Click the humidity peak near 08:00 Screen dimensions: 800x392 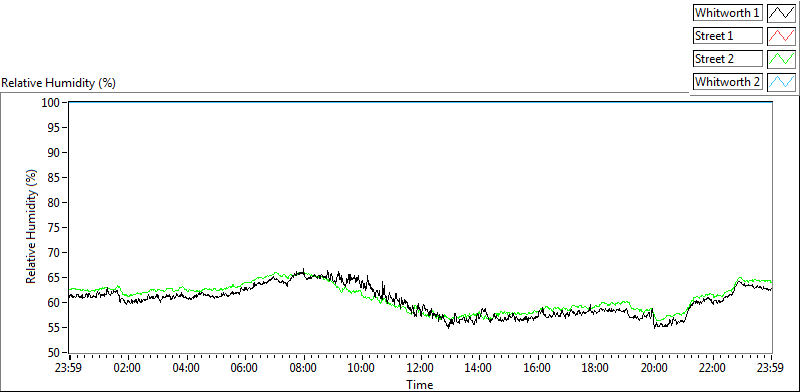click(304, 270)
